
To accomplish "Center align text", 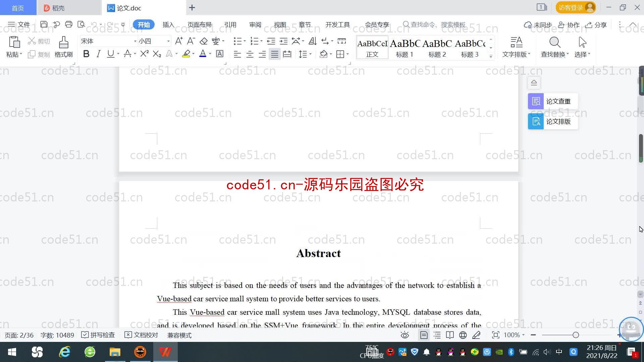I will 250,54.
